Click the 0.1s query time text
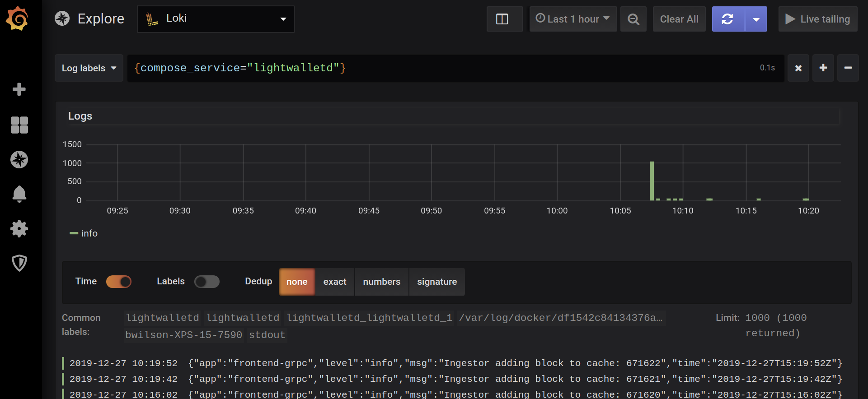 [x=767, y=68]
